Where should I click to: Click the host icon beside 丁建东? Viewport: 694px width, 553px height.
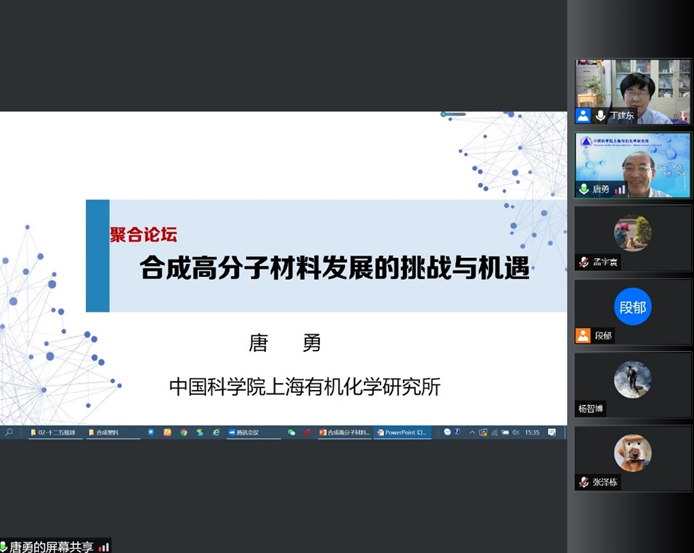click(x=583, y=116)
